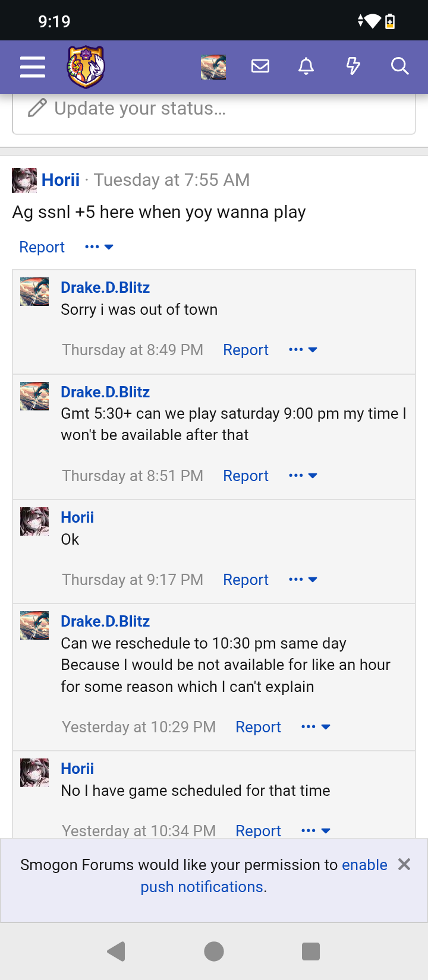Screen dimensions: 428x980
Task: Expand options menu under Horii's main post
Action: (x=99, y=247)
